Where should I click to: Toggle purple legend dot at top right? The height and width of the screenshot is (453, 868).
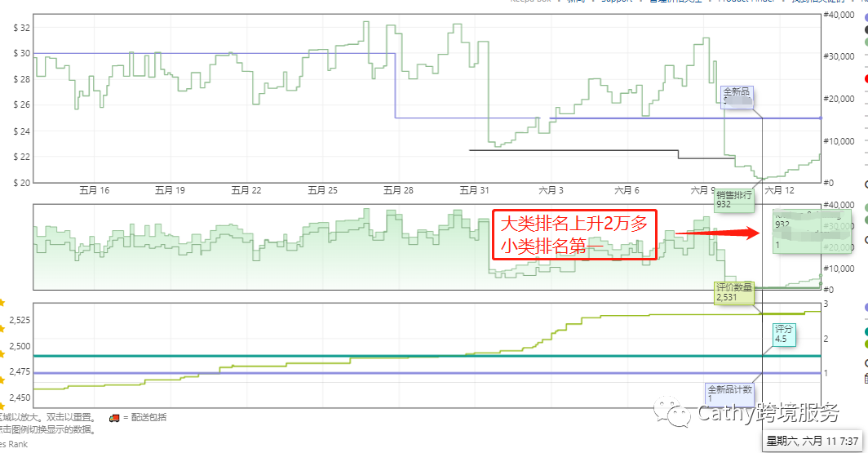866,16
